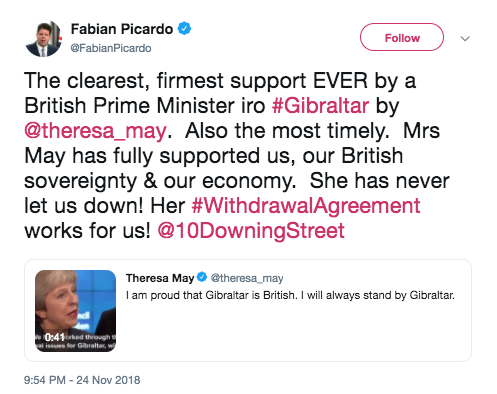Play the quoted Theresa May video thumbnail

click(76, 311)
